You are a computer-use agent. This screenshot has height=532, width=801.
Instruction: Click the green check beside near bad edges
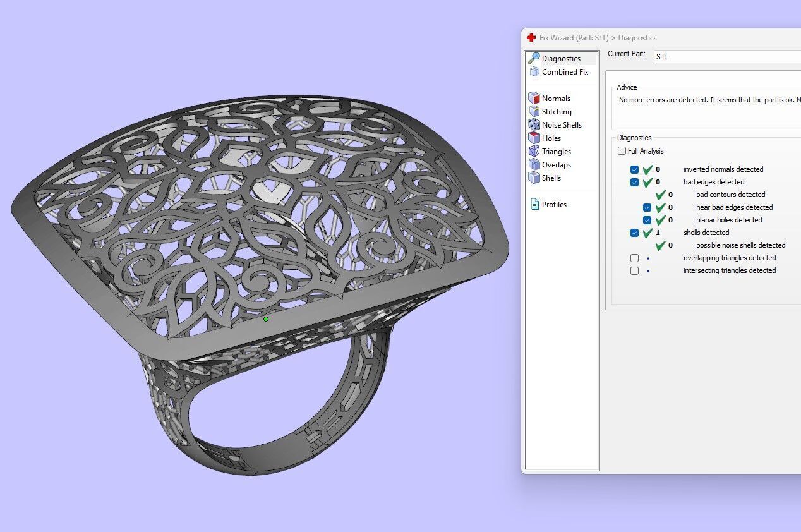coord(661,207)
